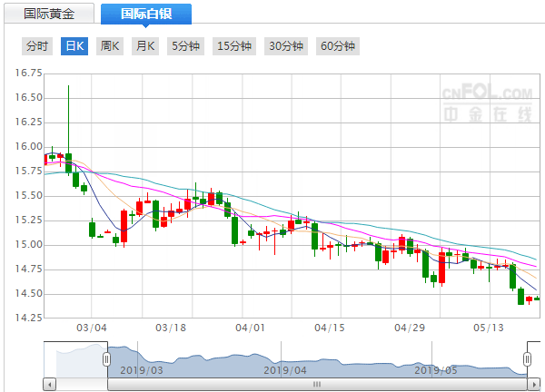Choose the 30分钟 interval
This screenshot has width=545, height=392.
pos(287,46)
